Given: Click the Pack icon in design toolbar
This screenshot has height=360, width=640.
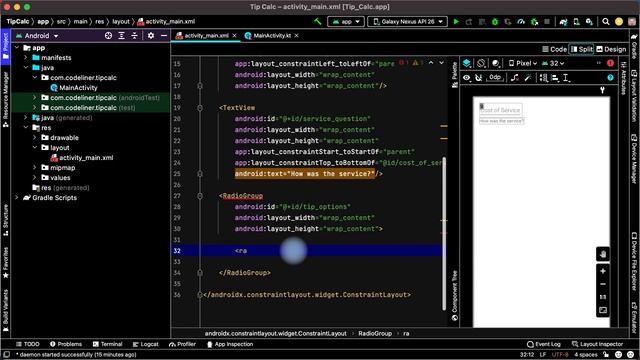Looking at the screenshot, I should pos(544,78).
